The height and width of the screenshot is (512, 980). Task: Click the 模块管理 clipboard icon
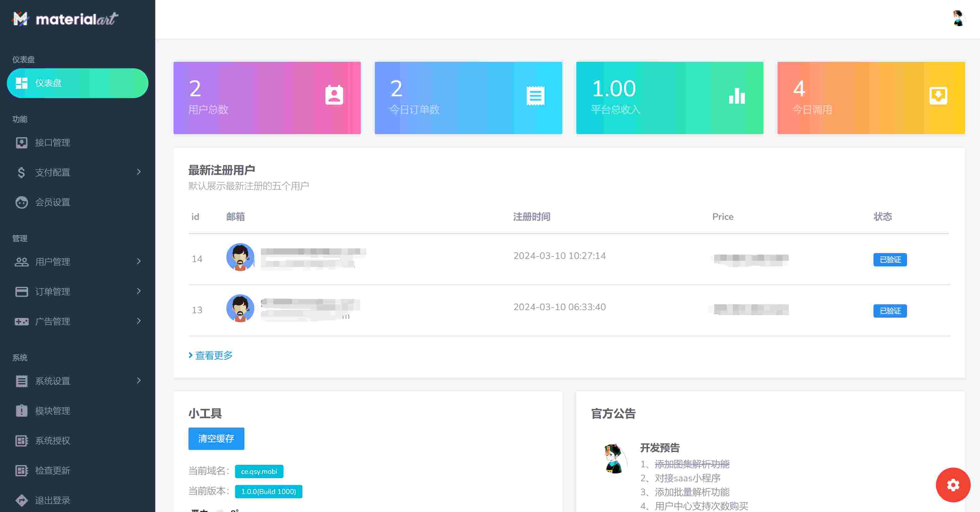pyautogui.click(x=21, y=410)
